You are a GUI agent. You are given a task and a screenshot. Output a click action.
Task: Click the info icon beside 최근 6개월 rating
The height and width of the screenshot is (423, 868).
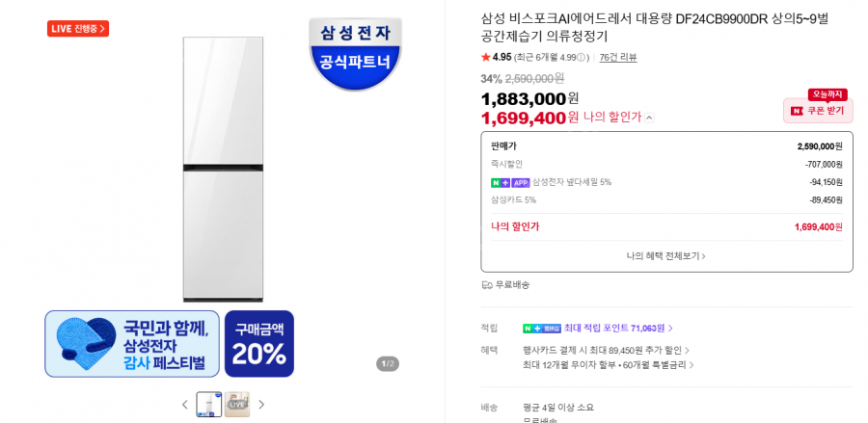click(581, 58)
